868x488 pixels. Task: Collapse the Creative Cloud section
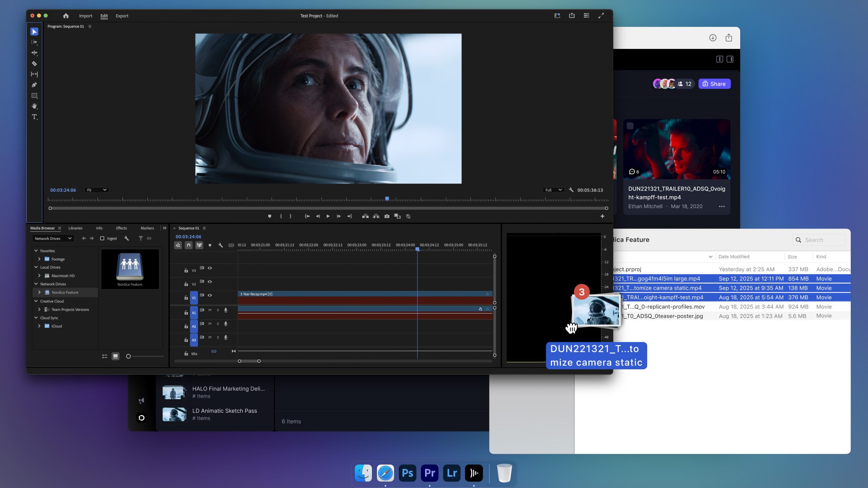(x=36, y=301)
